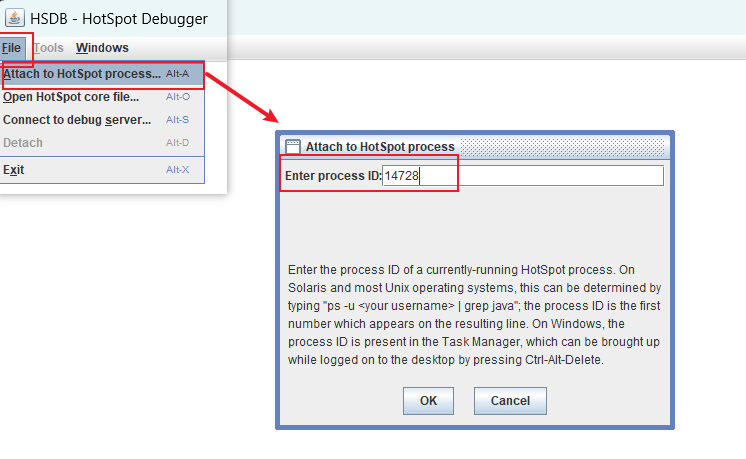Screen dimensions: 746x459
Task: Select the Detach menu entry
Action: pyautogui.click(x=102, y=142)
